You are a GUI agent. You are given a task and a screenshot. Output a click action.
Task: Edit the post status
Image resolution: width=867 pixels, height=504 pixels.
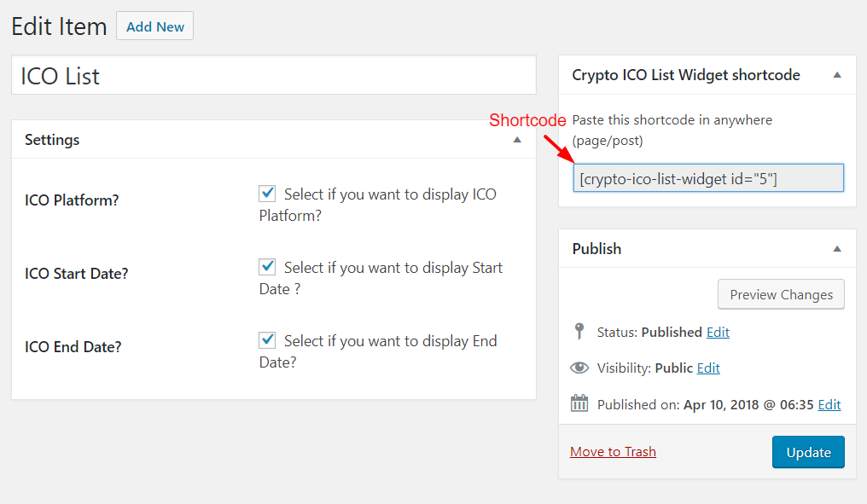click(x=718, y=332)
